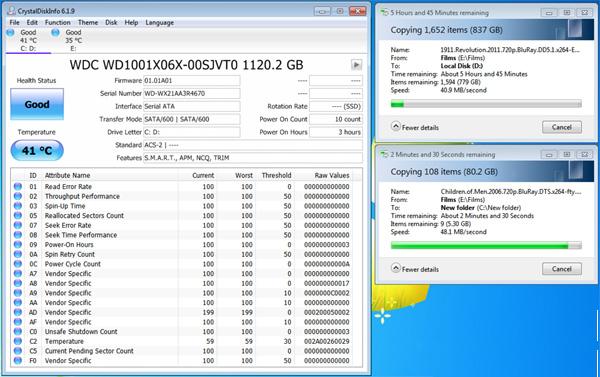The image size is (600, 377).
Task: Click status icon for Read Error Rate
Action: coord(18,186)
